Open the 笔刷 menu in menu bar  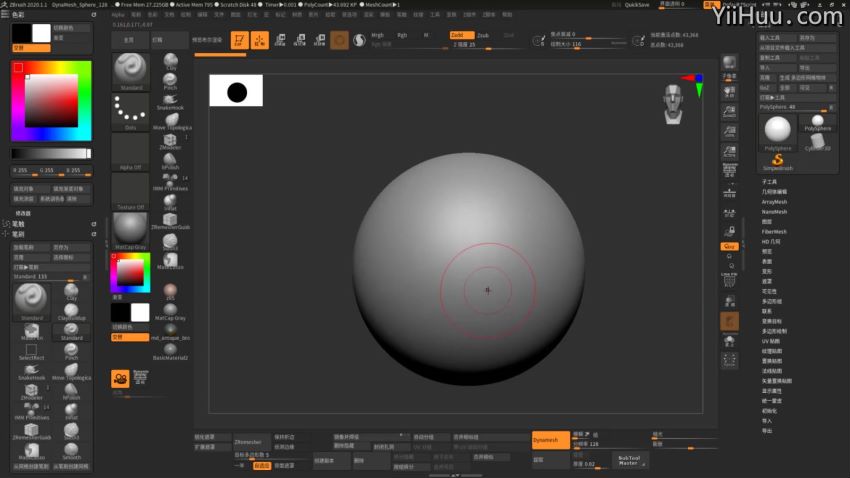coord(136,15)
